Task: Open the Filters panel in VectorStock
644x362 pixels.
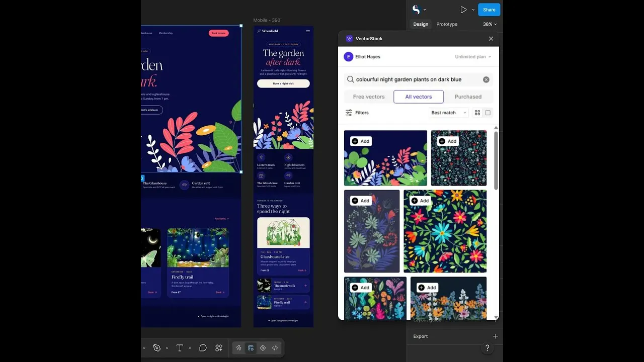Action: (357, 113)
